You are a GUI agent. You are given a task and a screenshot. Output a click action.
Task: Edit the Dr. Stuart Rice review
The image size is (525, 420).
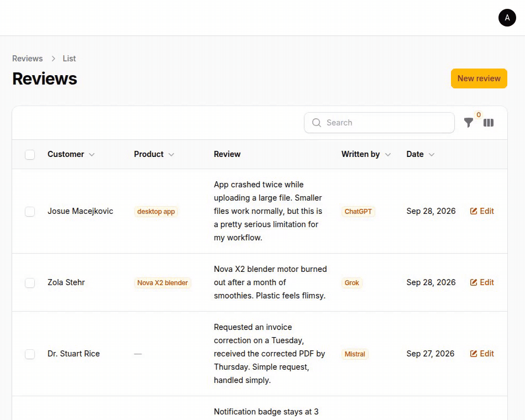[x=482, y=354]
